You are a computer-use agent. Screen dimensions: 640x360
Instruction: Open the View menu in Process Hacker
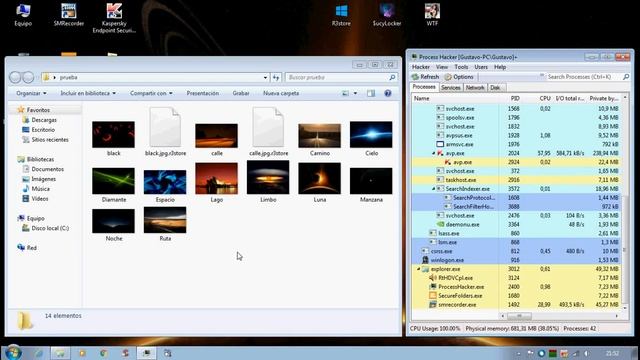click(x=442, y=67)
